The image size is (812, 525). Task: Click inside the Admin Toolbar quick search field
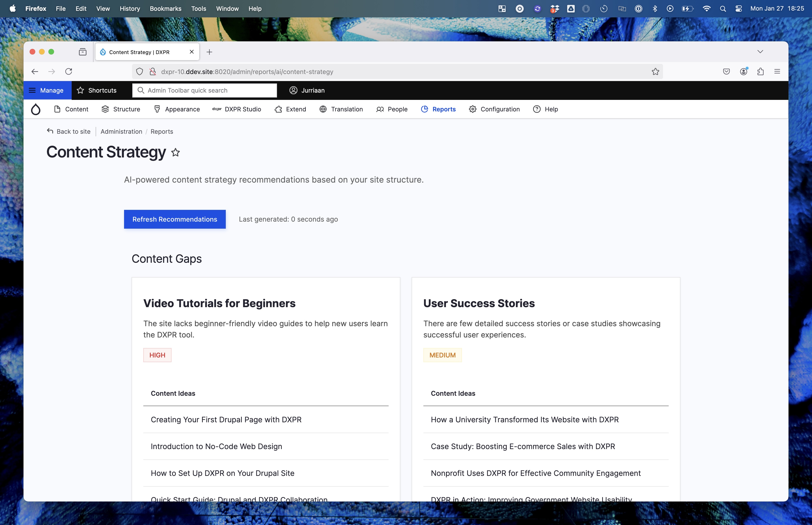pos(204,90)
